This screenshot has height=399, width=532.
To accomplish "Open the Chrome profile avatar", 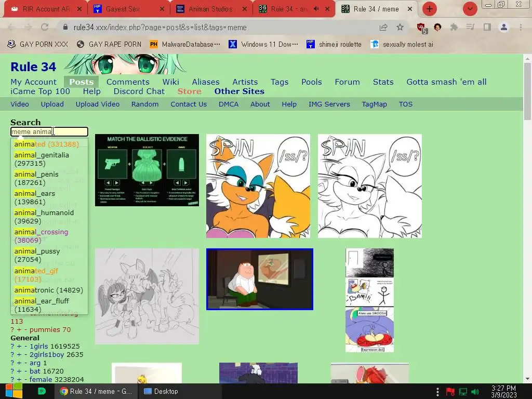I will coord(504,27).
